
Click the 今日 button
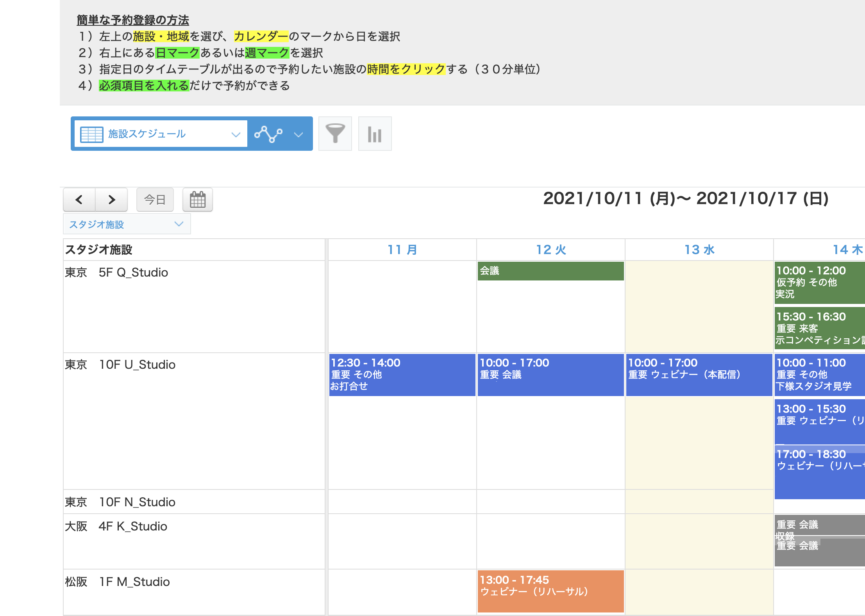pos(155,200)
